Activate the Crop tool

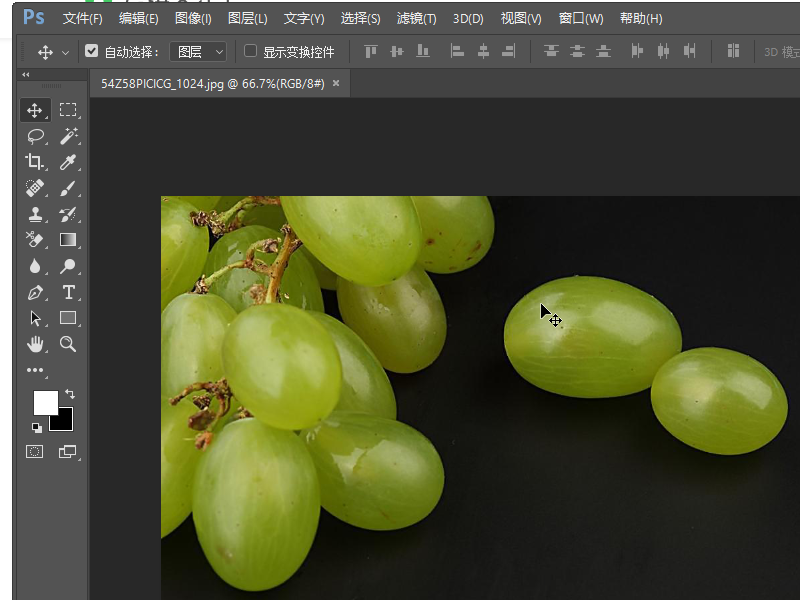[x=35, y=162]
